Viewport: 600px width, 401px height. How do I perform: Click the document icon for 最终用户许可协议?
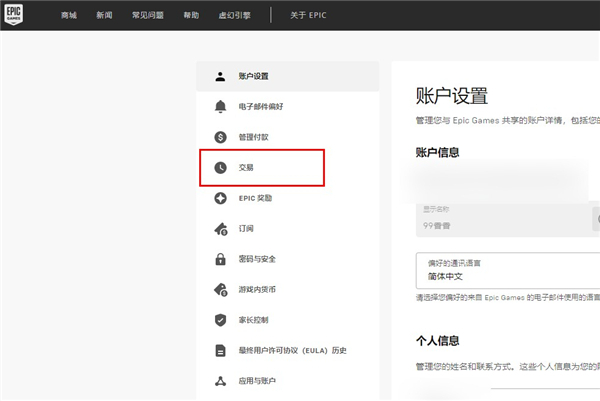(x=220, y=351)
